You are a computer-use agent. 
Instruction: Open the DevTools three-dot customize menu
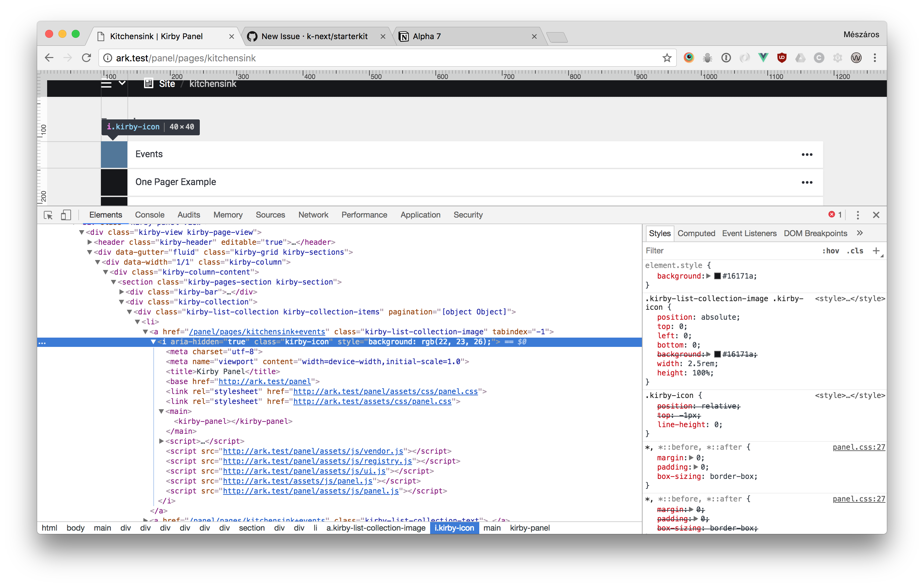tap(858, 215)
